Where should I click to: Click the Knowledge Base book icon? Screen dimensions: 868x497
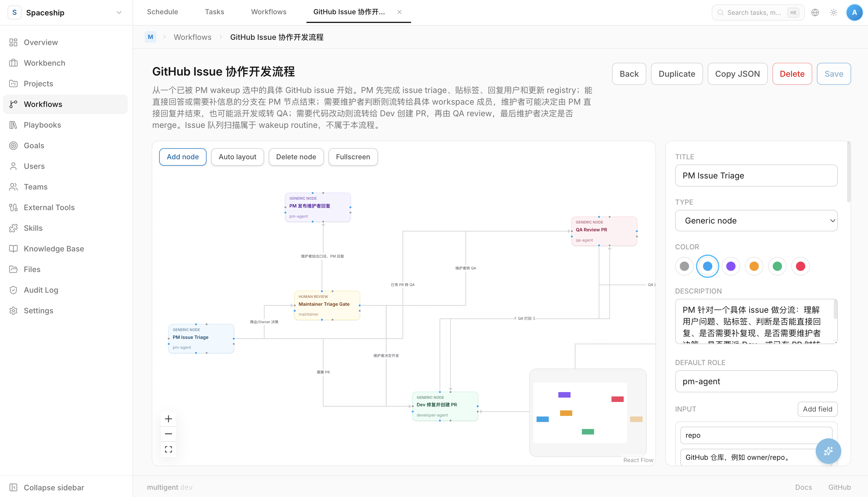click(13, 249)
